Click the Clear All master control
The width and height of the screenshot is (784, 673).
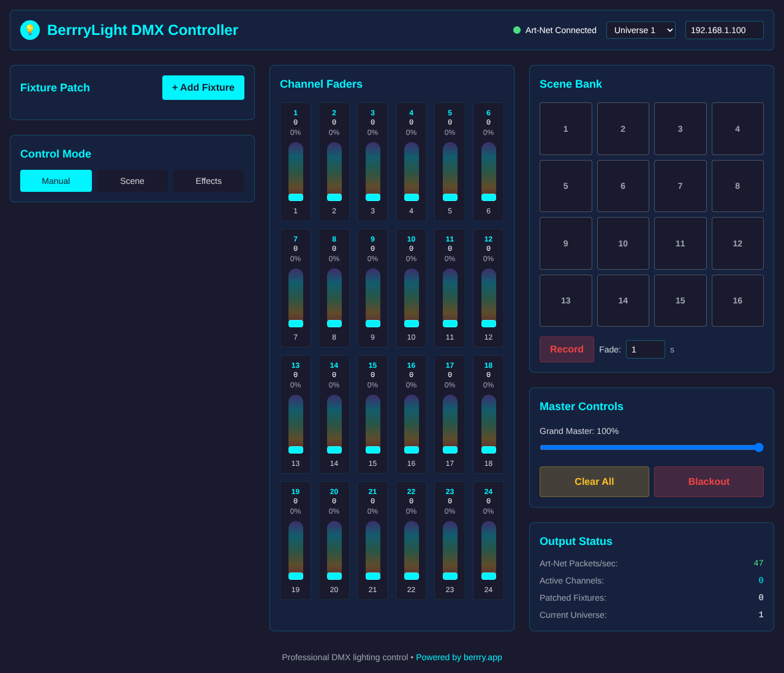(x=594, y=482)
